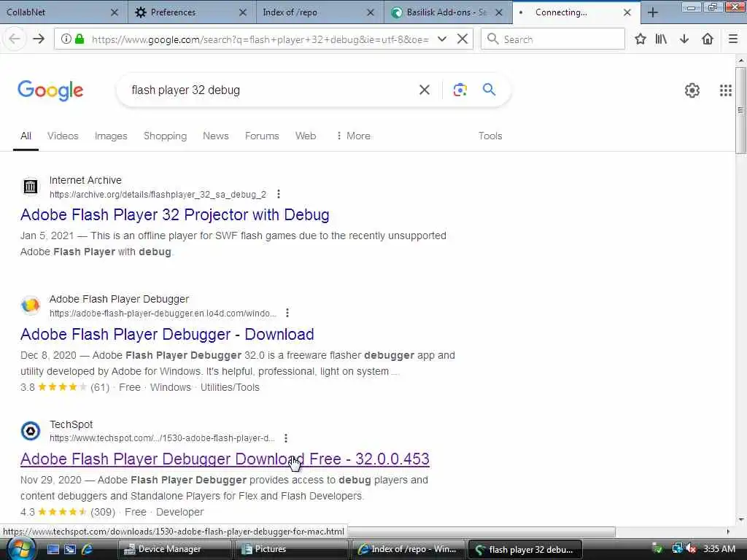Select the Web search filter
The width and height of the screenshot is (747, 560).
306,136
